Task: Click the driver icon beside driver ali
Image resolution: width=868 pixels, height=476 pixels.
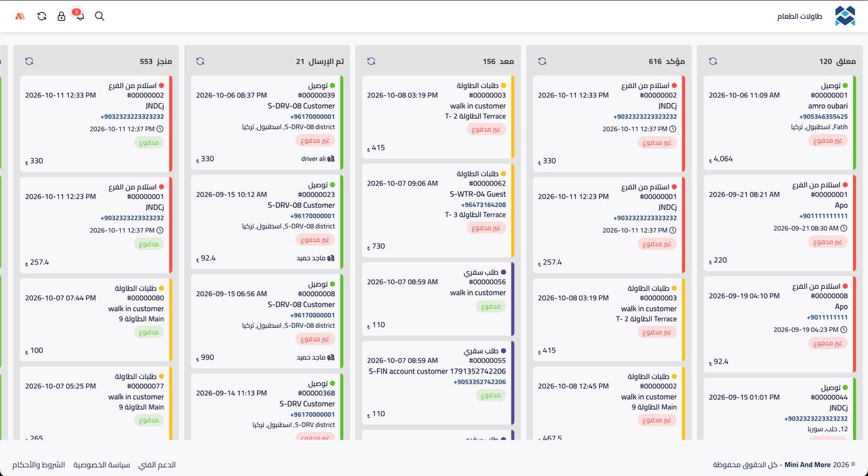Action: click(331, 159)
